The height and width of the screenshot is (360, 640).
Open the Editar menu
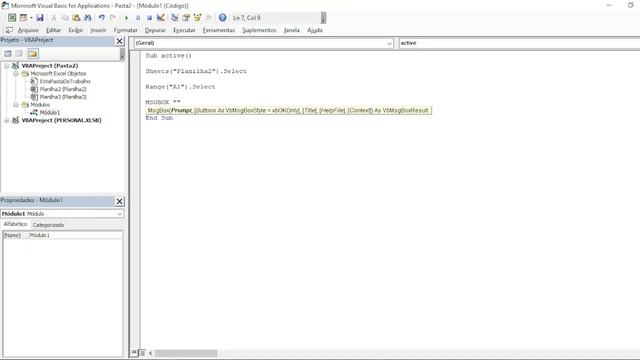coord(53,30)
